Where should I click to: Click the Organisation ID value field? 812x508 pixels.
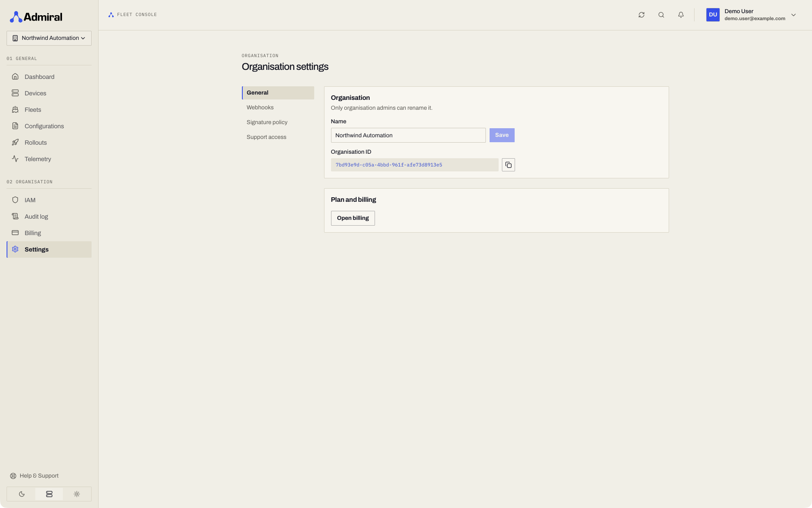point(414,165)
